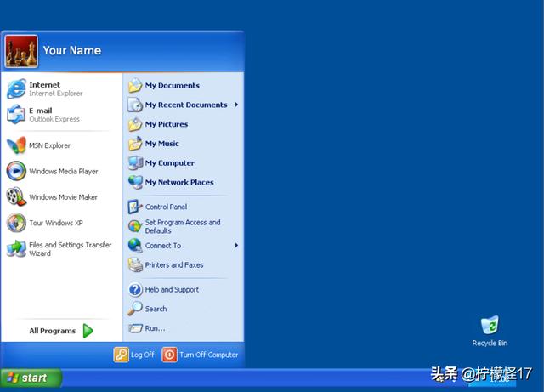Click the Turn Off Computer power icon
The image size is (544, 392).
tap(170, 355)
